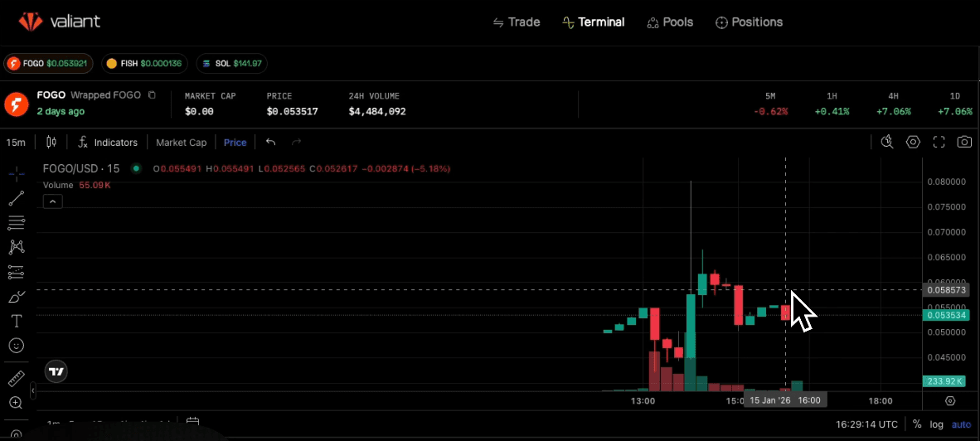Switch chart to Price
Viewport: 980px width, 441px height.
[235, 143]
